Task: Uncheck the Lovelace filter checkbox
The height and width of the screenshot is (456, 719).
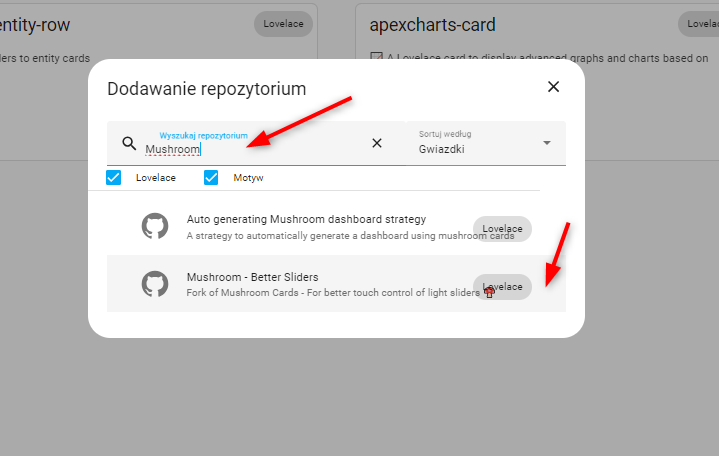Action: point(114,178)
